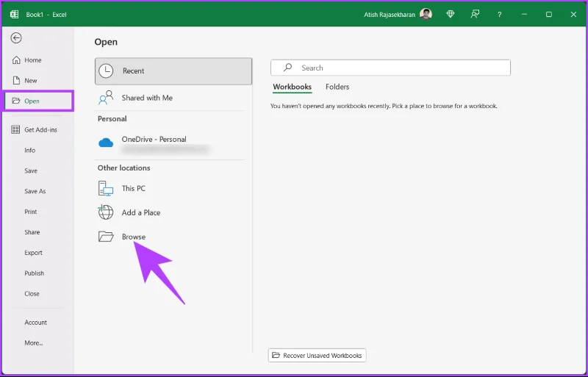Screen dimensions: 588x377
Task: Click the 'Other locations' heading
Action: tap(123, 168)
